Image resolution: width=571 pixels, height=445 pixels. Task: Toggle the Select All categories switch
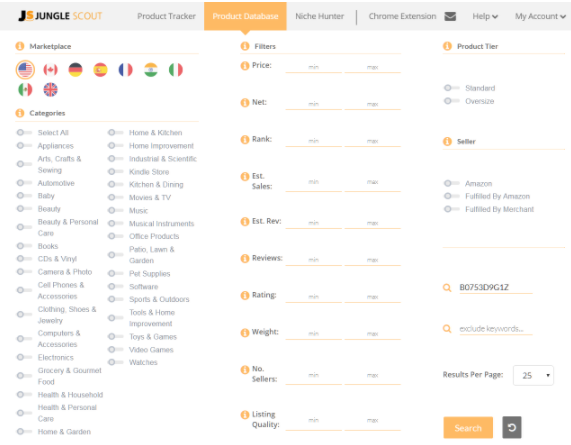(x=24, y=133)
